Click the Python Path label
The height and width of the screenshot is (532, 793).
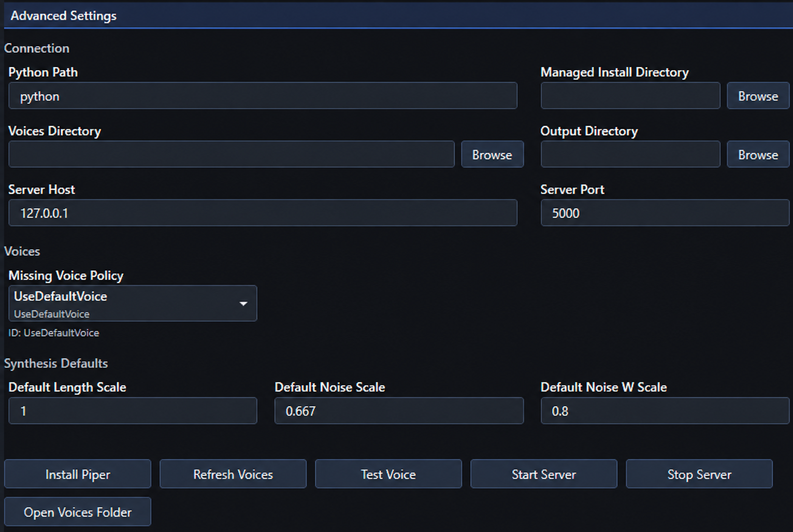coord(43,72)
